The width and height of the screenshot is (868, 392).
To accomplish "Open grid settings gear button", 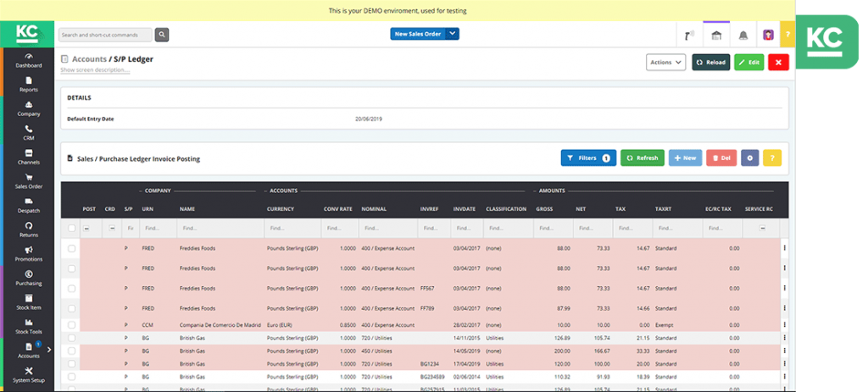I will (750, 157).
